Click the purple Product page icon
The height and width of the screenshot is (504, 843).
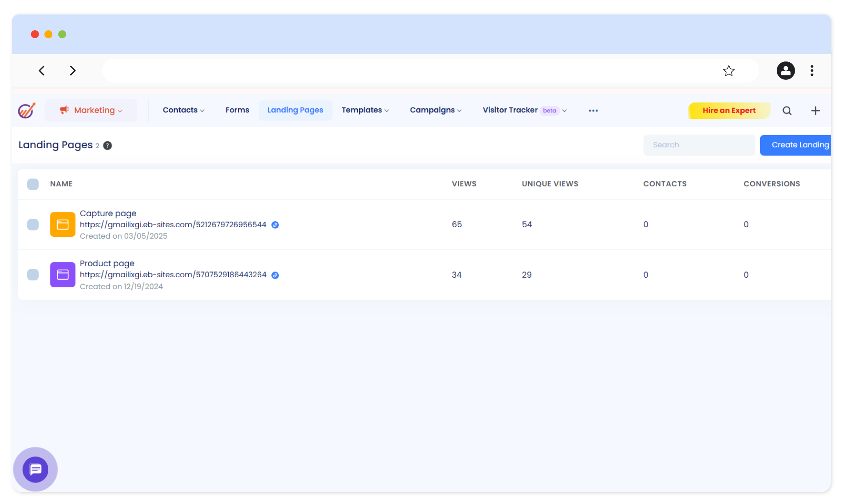coord(62,275)
